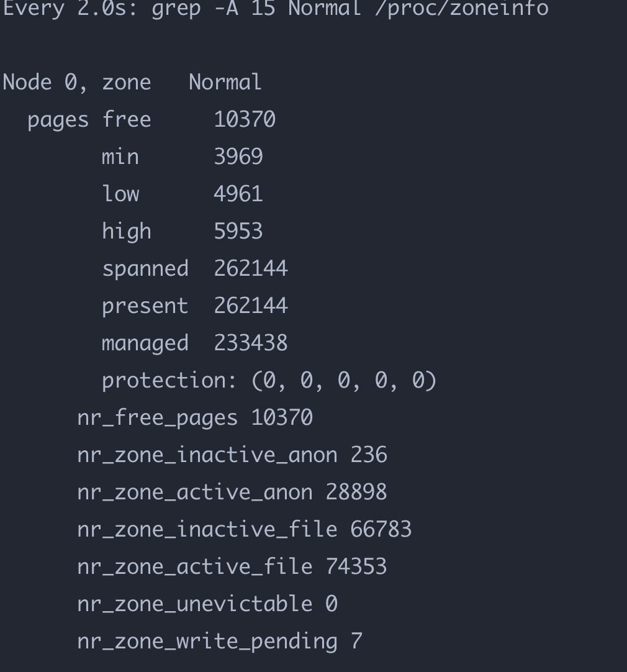Click the nr_free_pages label

coord(158,417)
